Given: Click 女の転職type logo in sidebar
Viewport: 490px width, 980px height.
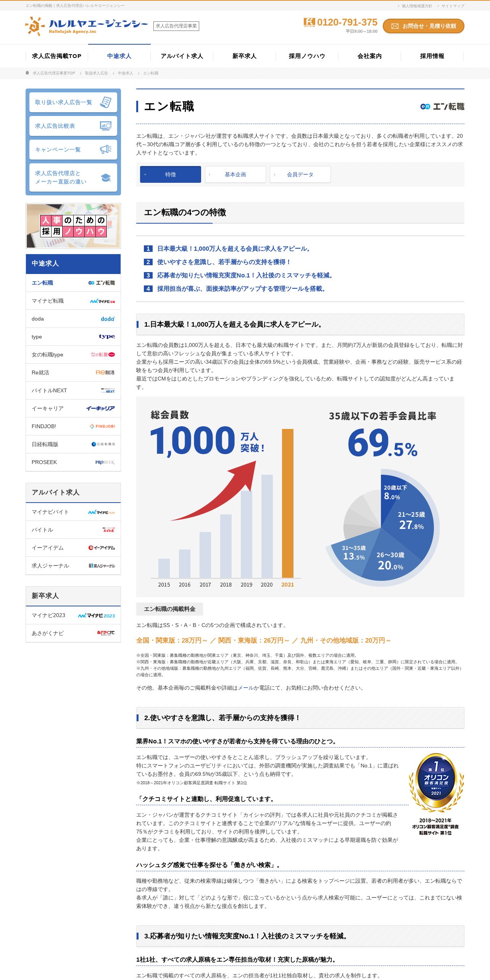Looking at the screenshot, I should (x=103, y=355).
